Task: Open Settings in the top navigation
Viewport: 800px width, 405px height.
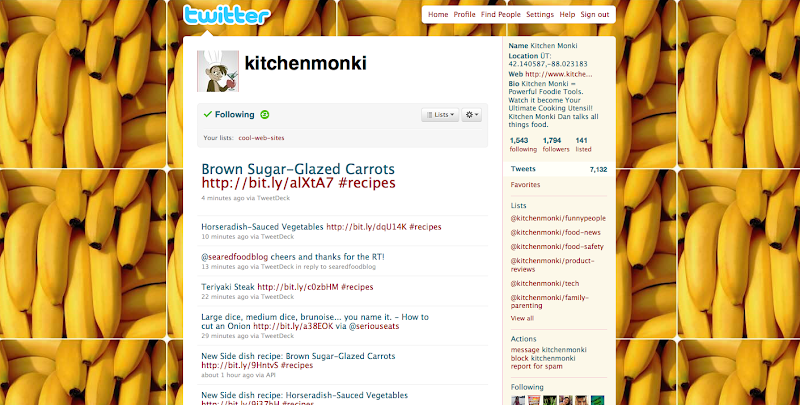Action: pos(540,14)
